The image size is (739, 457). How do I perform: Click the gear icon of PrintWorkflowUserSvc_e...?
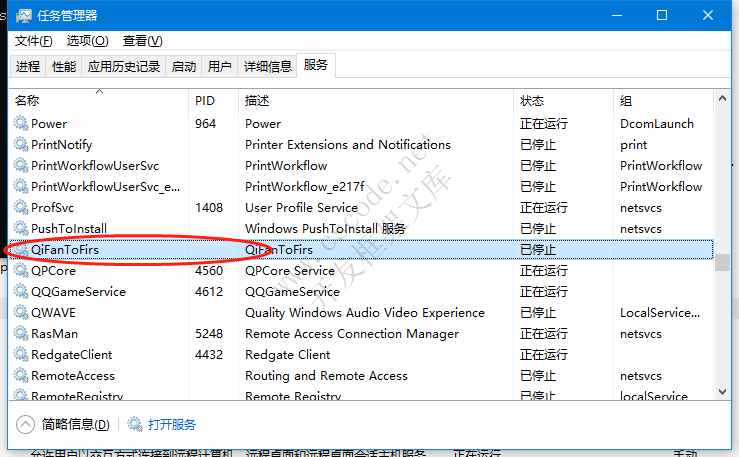click(x=21, y=186)
